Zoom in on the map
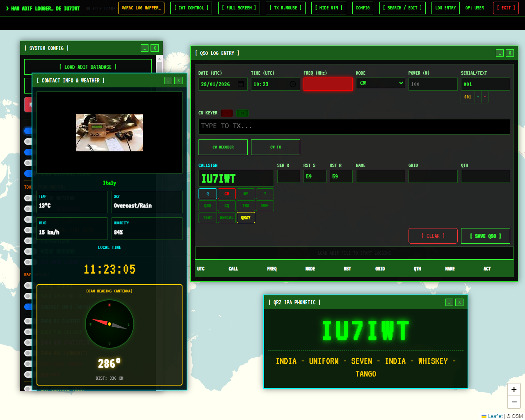 (x=514, y=390)
